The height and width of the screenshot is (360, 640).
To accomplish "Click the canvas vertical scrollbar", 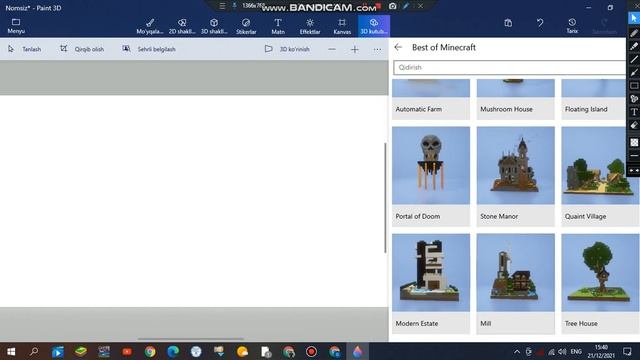I will [385, 198].
